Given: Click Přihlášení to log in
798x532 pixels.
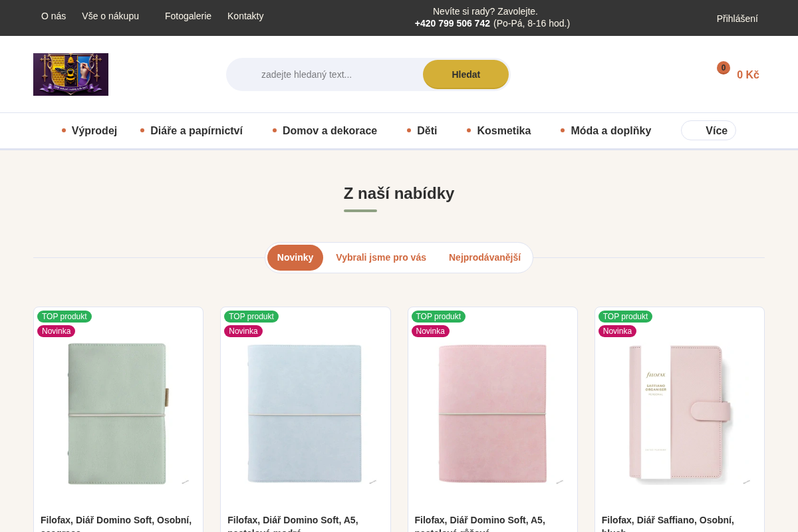Looking at the screenshot, I should [737, 19].
